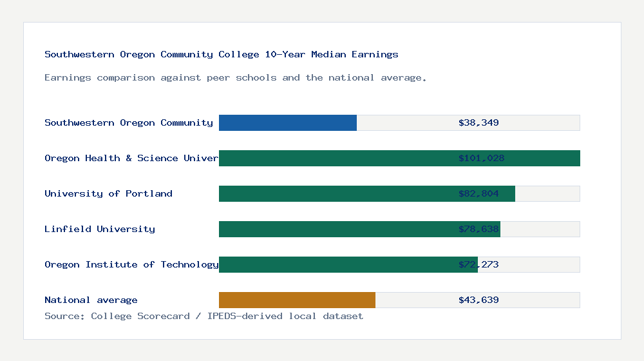Screen dimensions: 644x361
Task: Click the 'National average' label
Action: tap(91, 300)
